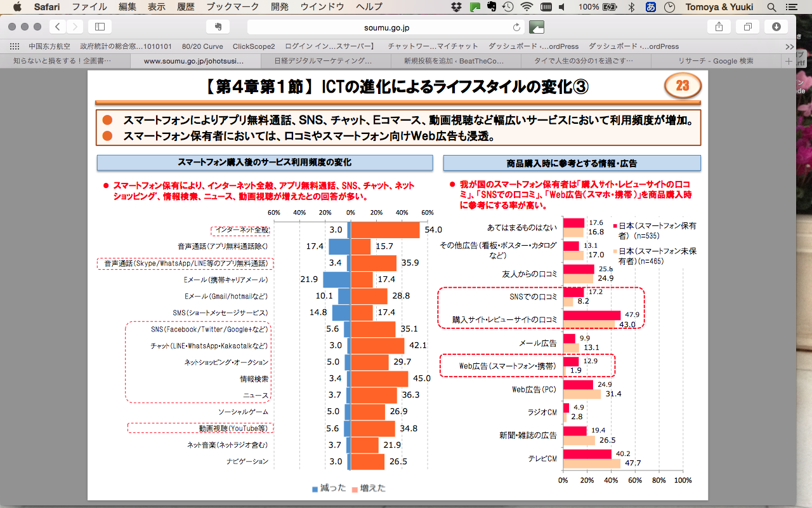
Task: Click the green extension icon beside address bar
Action: pos(537,27)
